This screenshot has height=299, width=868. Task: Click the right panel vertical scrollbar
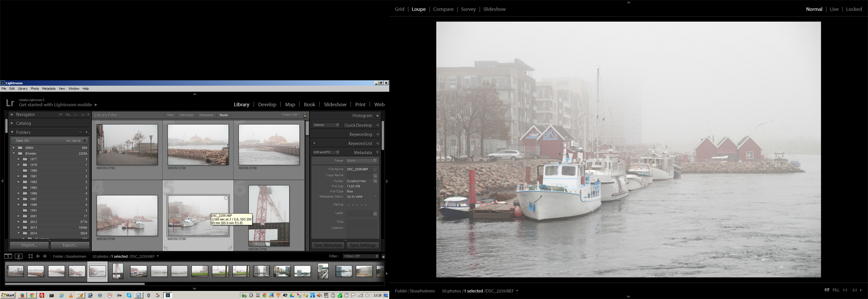pos(383,136)
